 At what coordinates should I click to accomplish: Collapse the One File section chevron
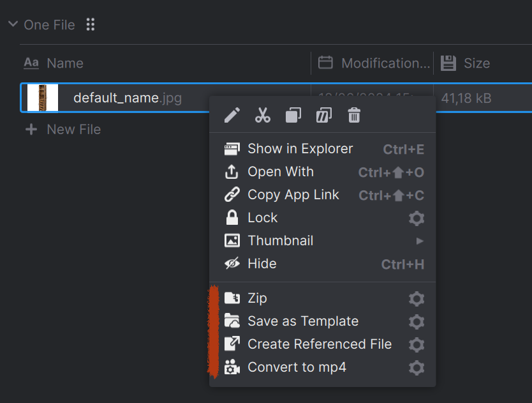point(13,25)
